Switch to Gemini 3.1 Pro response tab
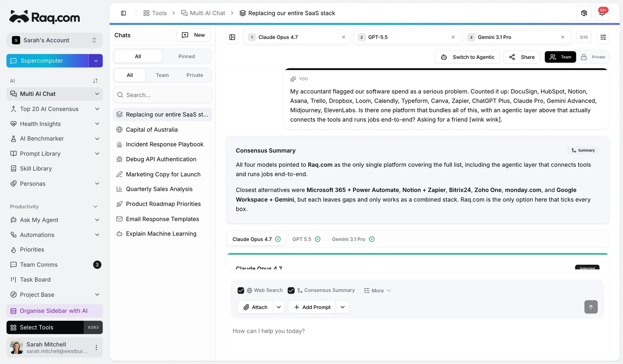This screenshot has height=364, width=623. click(x=353, y=239)
